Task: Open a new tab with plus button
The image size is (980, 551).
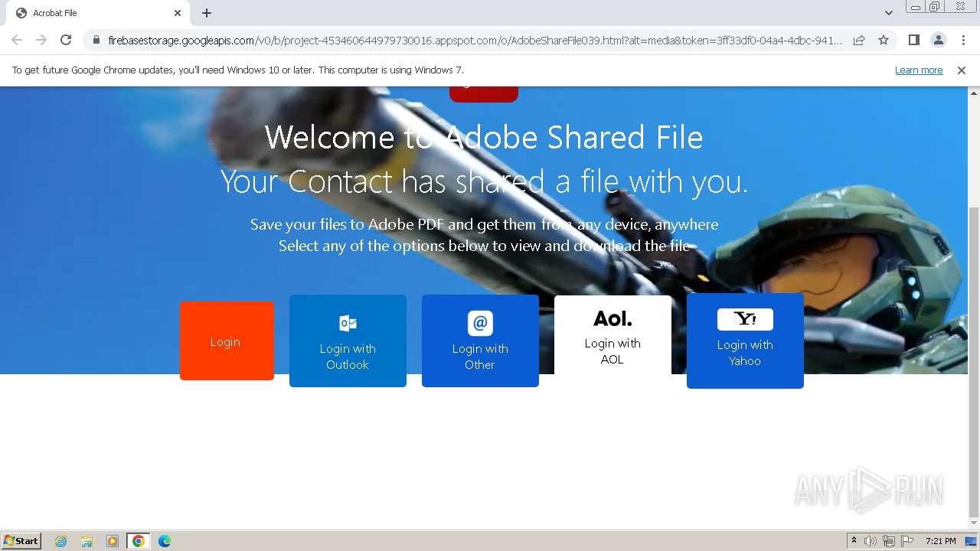Action: pos(207,13)
